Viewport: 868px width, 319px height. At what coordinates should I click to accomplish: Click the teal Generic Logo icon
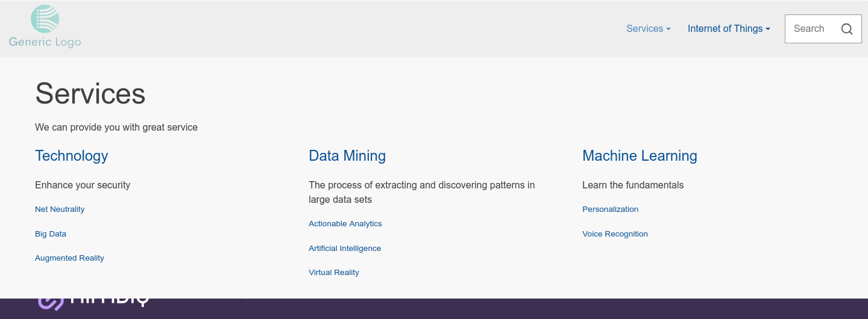(x=45, y=19)
